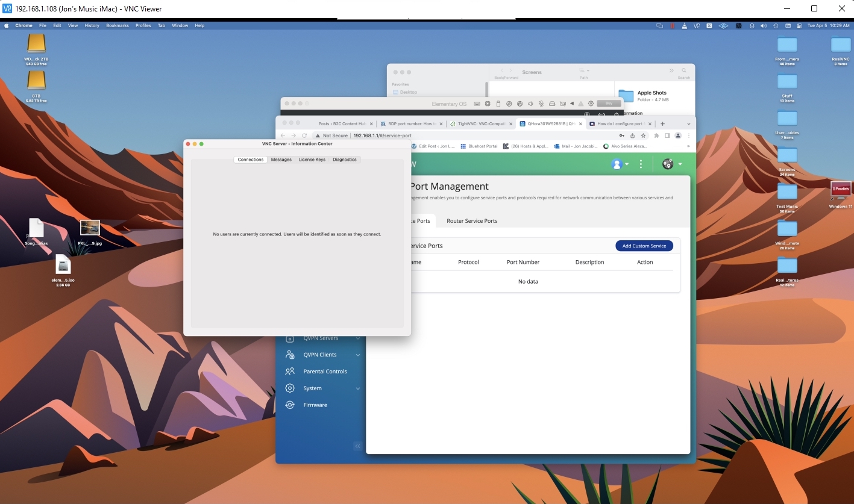Open the three-dot more menu in router header

pos(641,164)
